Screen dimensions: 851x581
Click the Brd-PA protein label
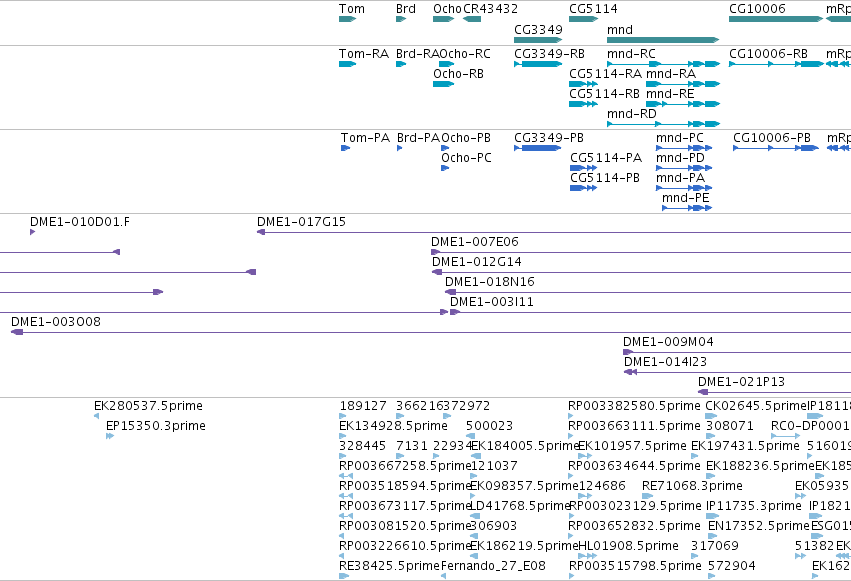(418, 138)
